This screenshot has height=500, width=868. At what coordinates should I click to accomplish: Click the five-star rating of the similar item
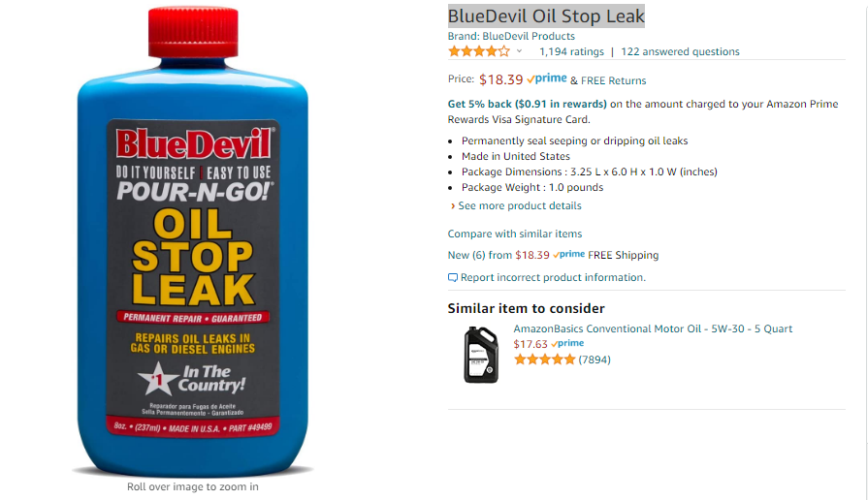click(545, 359)
